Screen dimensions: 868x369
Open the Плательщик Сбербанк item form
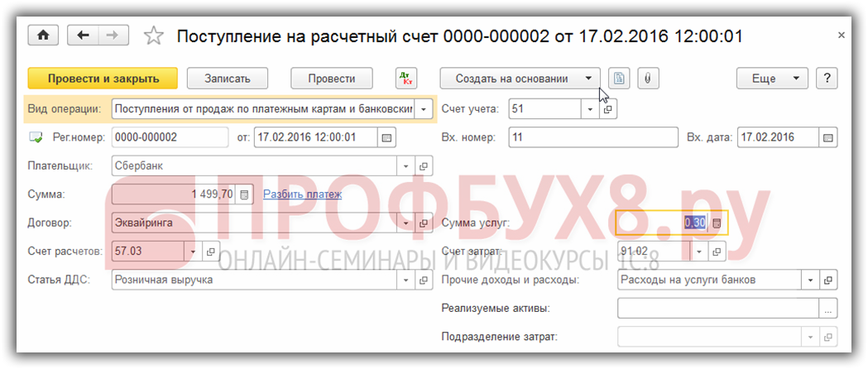(424, 166)
